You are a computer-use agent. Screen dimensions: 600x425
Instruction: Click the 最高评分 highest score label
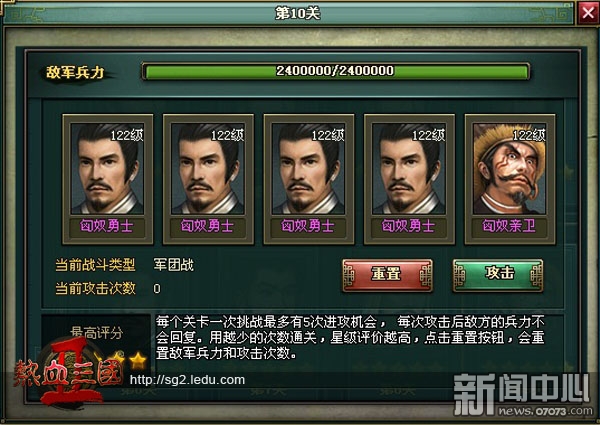tap(96, 332)
